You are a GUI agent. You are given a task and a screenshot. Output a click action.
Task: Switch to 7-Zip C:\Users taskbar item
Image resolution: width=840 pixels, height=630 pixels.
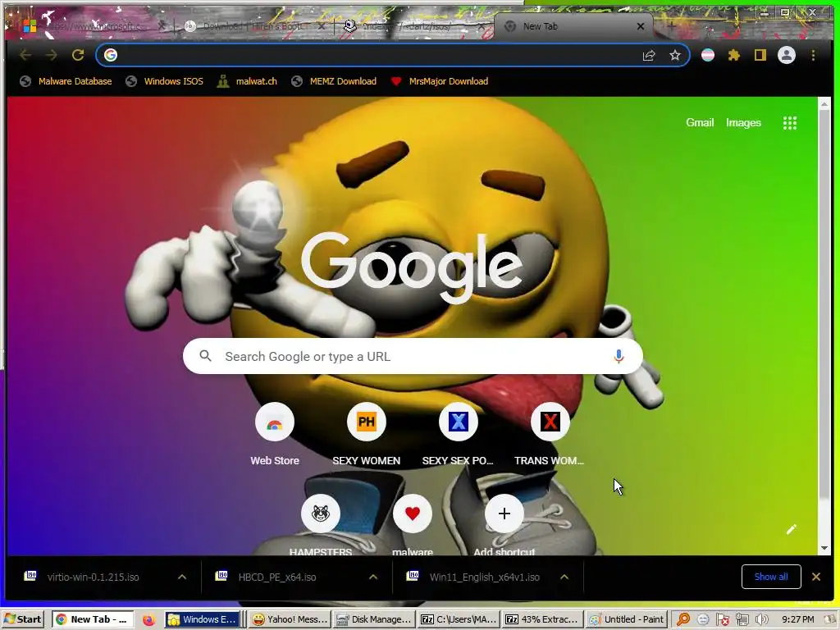click(459, 619)
